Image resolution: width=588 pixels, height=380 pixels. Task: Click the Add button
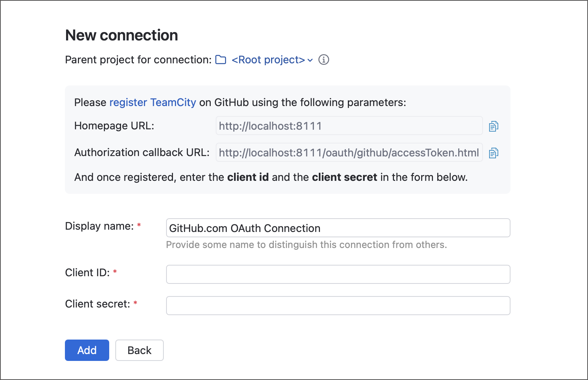pos(87,350)
